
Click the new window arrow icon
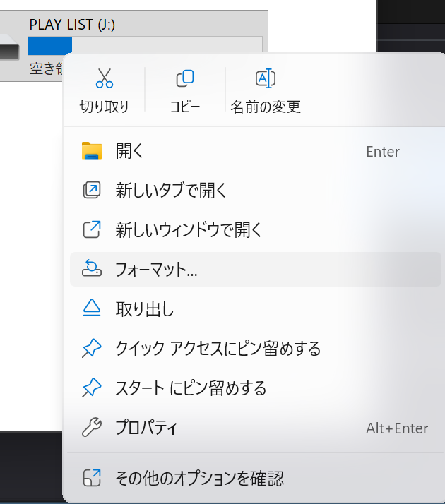pyautogui.click(x=93, y=230)
